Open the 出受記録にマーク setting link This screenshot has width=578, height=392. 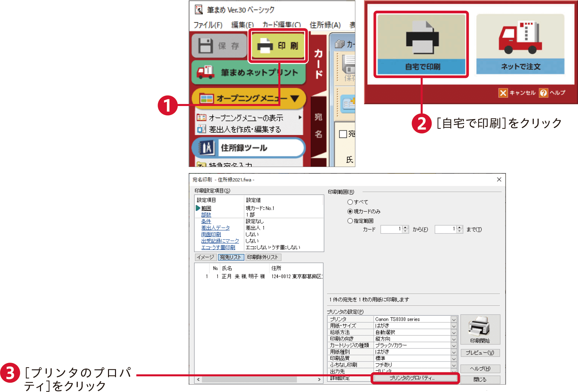[220, 241]
